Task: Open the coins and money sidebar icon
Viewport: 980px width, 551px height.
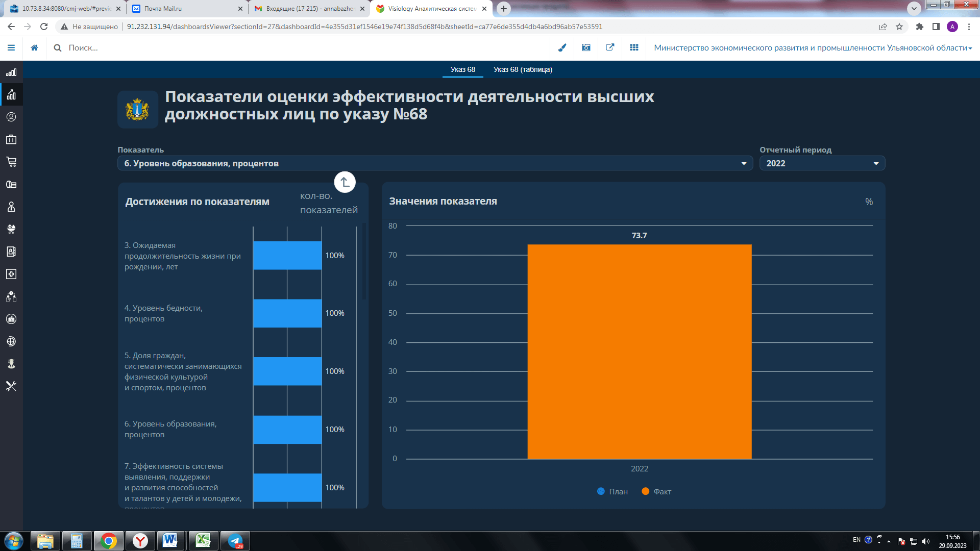Action: pyautogui.click(x=11, y=184)
